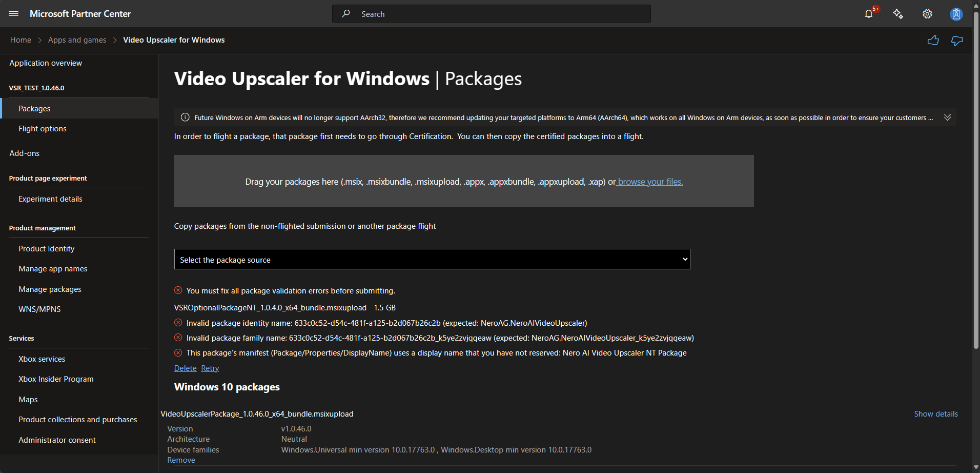Delete the failed VSROptionalPackageNT upload
Viewport: 980px width, 473px height.
[x=185, y=368]
